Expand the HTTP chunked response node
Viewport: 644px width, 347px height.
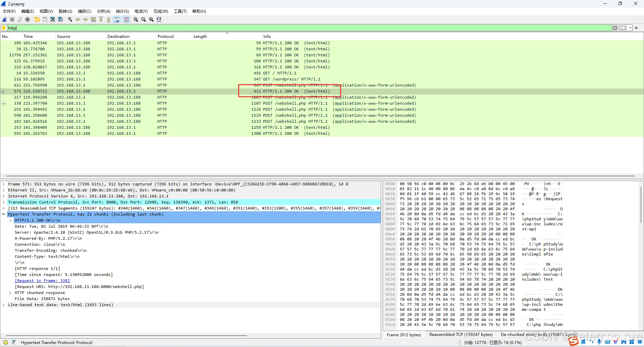pyautogui.click(x=10, y=293)
